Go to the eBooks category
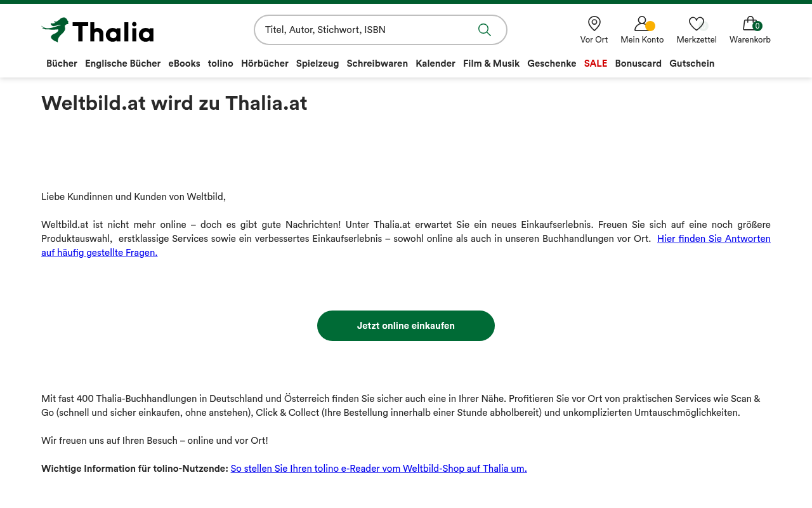 click(x=184, y=63)
